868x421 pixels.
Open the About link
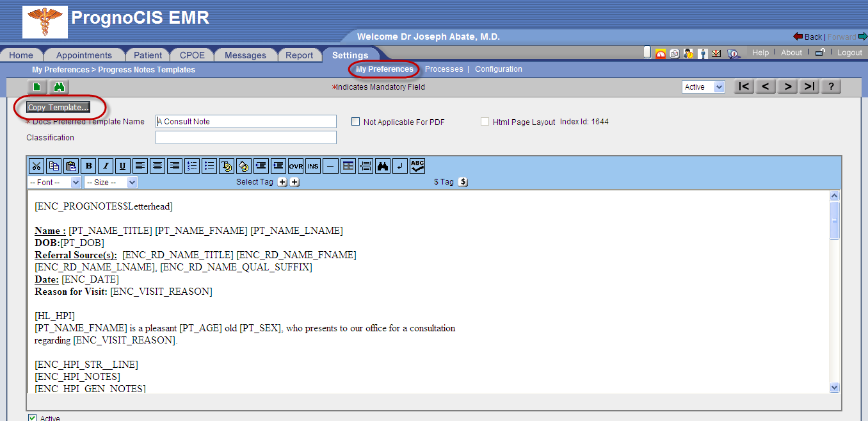[791, 53]
